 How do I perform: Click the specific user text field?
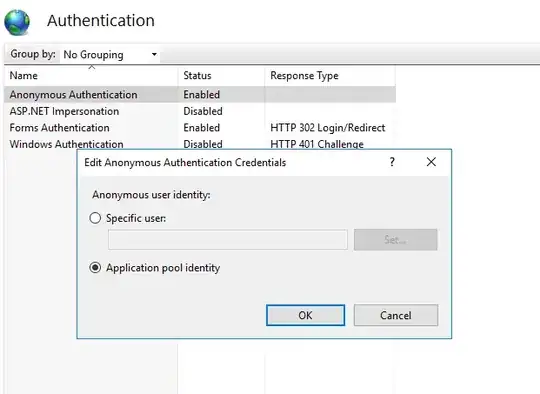(228, 240)
